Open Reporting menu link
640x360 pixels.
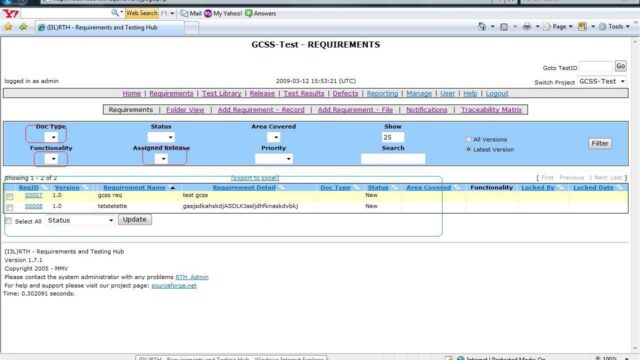pyautogui.click(x=382, y=93)
